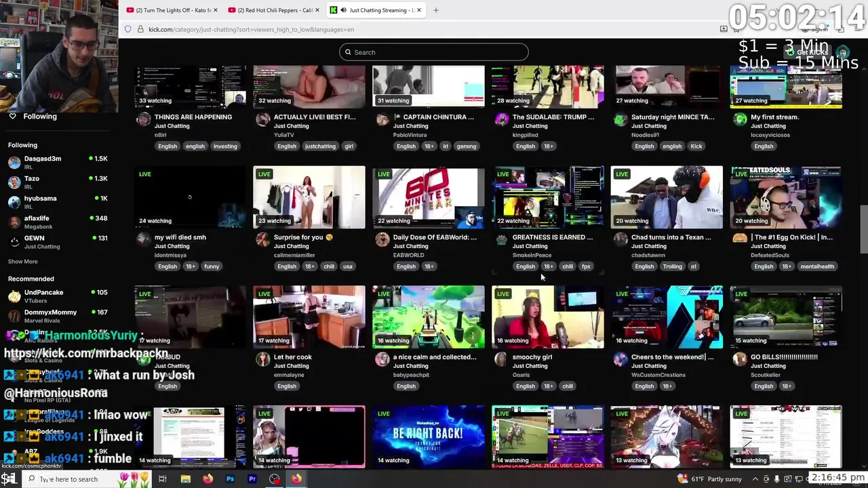Open WsCustomCreations's channel avatar
Image resolution: width=868 pixels, height=488 pixels.
click(621, 359)
